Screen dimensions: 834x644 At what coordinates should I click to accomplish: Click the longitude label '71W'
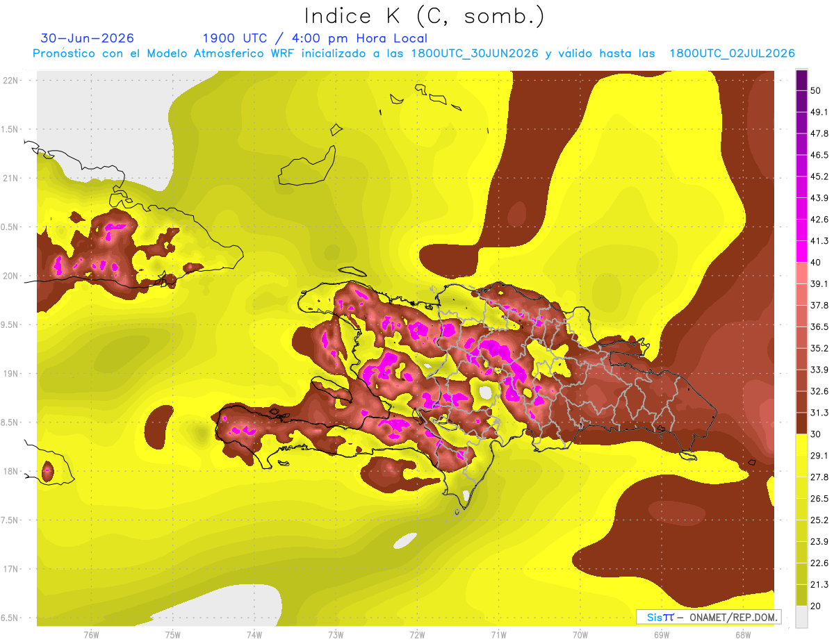[x=498, y=634]
